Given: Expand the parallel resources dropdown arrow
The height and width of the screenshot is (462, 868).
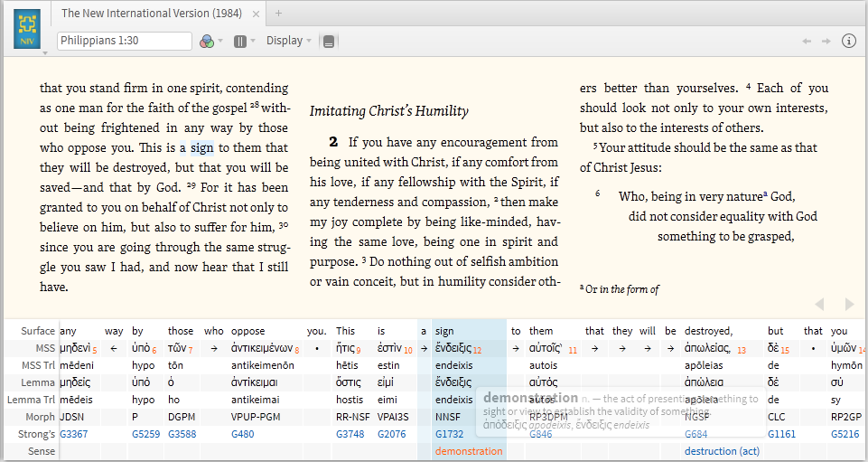Looking at the screenshot, I should point(254,41).
